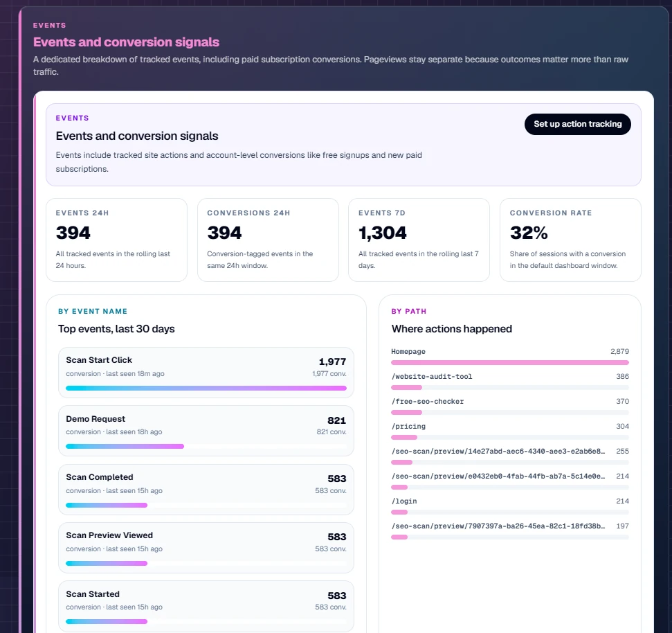Select the Demo Request event row
Image resolution: width=672 pixels, height=633 pixels.
[206, 431]
